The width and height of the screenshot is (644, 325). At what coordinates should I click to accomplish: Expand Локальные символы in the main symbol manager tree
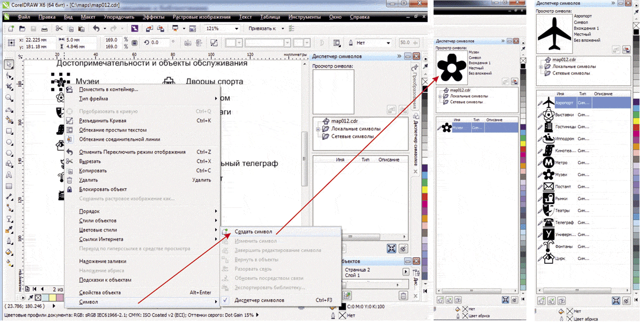point(318,129)
